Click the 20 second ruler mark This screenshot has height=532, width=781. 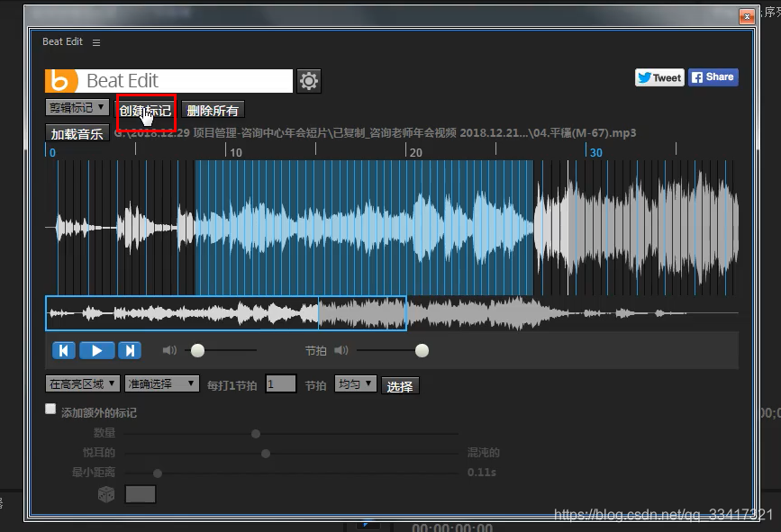415,152
